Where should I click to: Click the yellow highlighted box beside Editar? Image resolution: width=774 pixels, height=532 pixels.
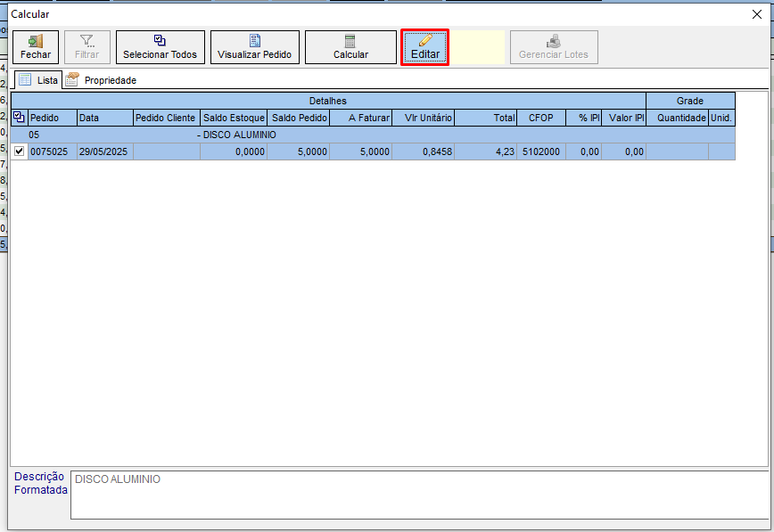click(x=479, y=47)
